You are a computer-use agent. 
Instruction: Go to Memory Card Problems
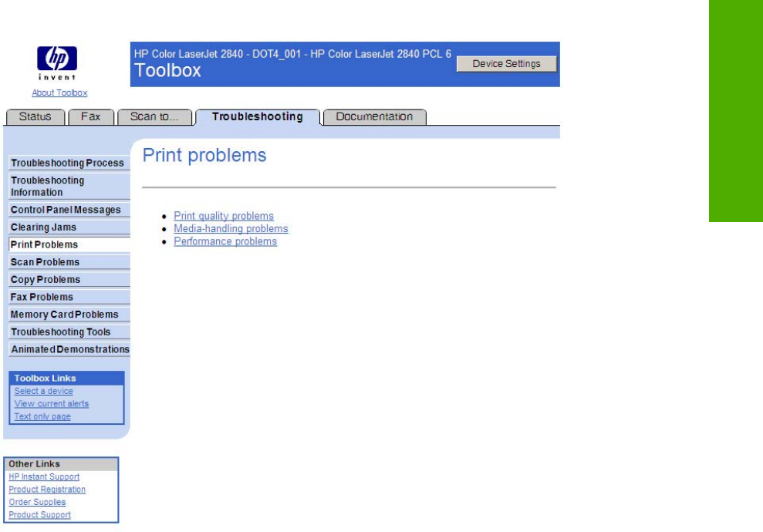tap(69, 315)
